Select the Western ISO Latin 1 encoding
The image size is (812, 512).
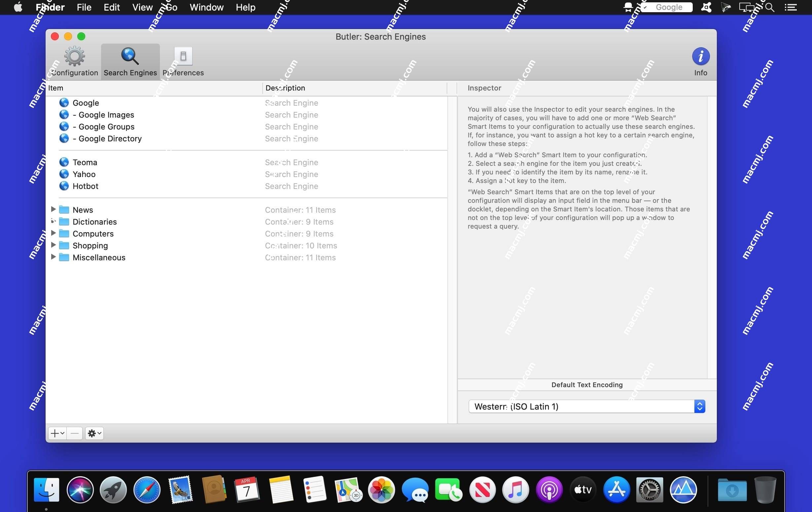(x=587, y=406)
